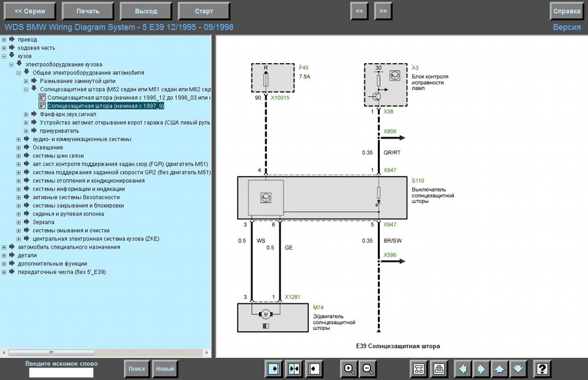Expand the привод tree node
Screen dimensions: 588x380
coord(4,40)
